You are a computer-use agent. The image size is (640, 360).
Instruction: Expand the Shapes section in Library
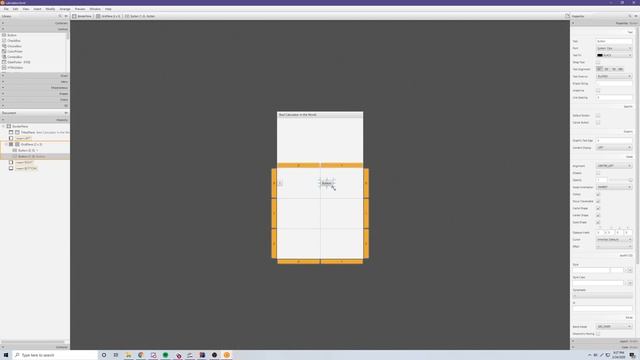pos(35,93)
